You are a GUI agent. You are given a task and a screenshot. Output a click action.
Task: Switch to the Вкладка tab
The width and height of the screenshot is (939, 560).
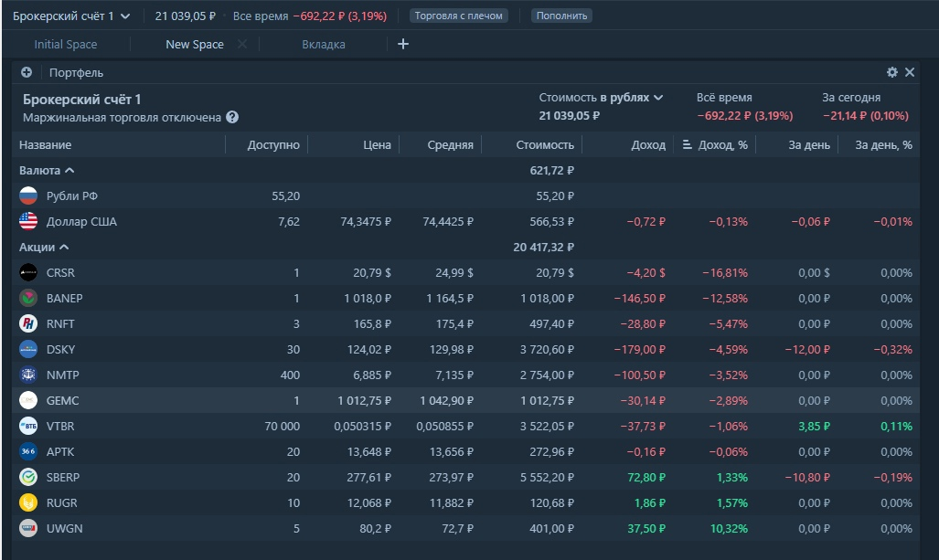324,45
